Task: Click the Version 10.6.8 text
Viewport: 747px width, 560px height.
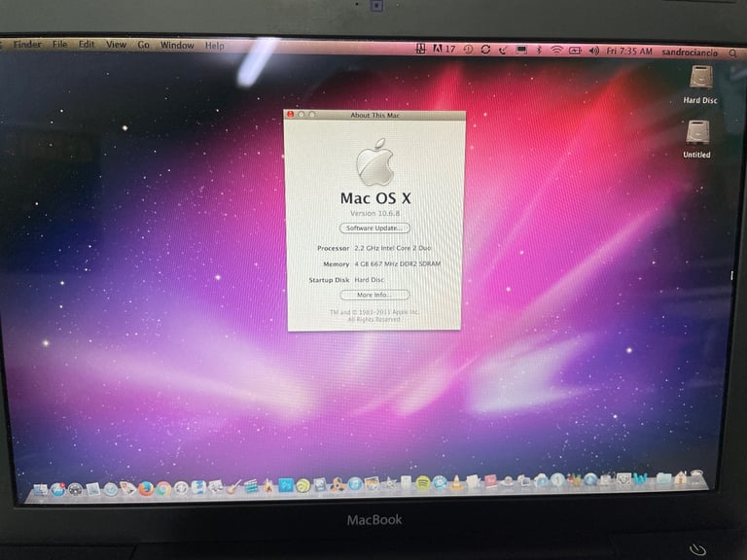Action: [x=374, y=213]
